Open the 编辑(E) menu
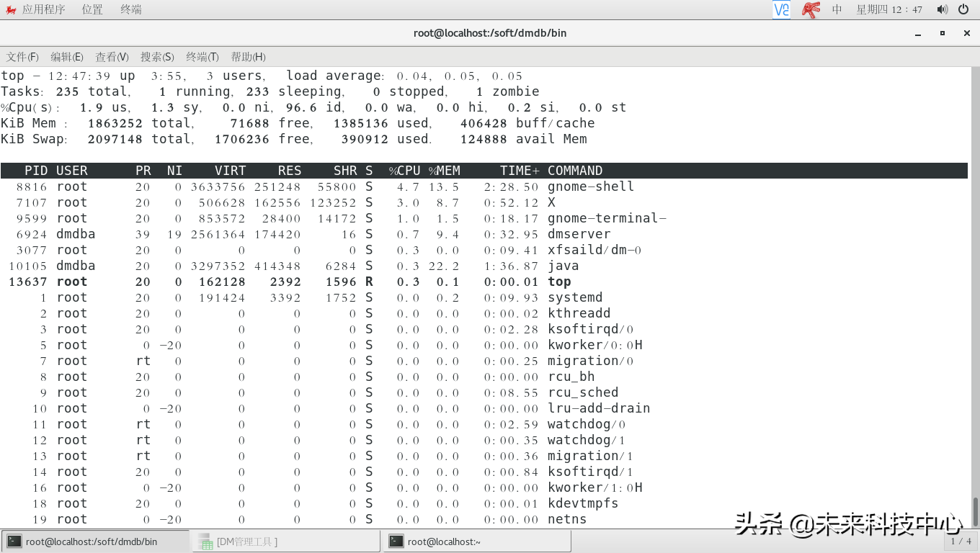The image size is (980, 553). click(x=67, y=57)
